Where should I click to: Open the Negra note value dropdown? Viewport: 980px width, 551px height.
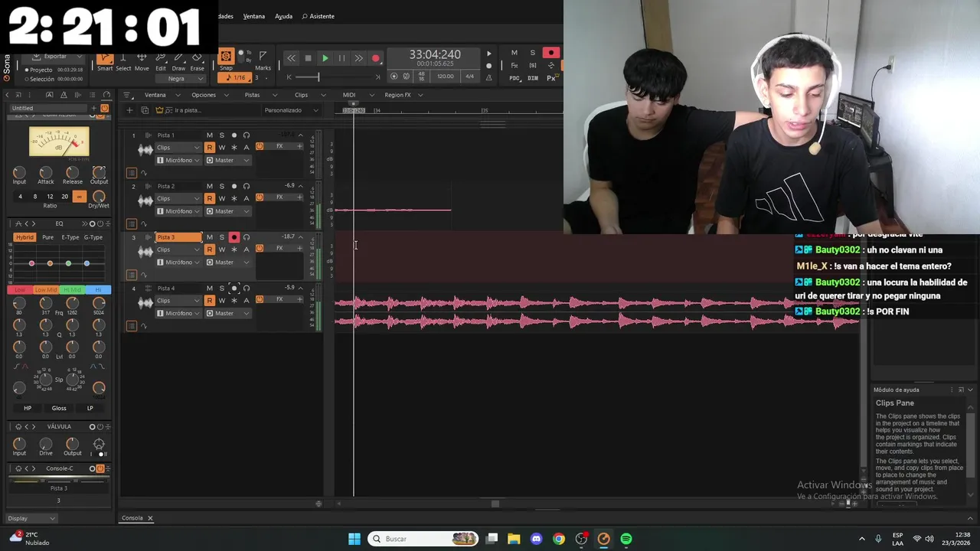point(181,79)
